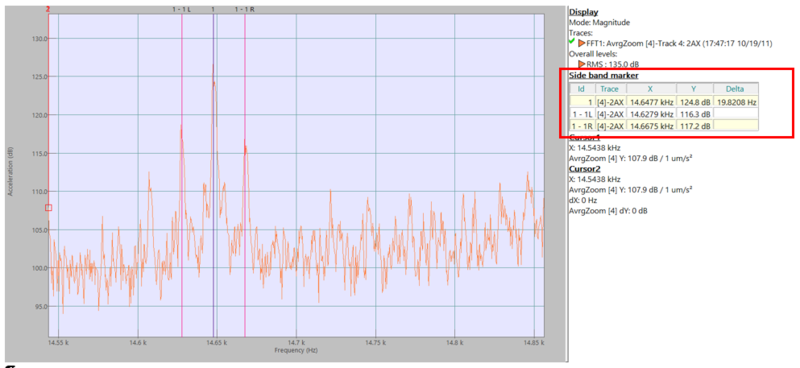
Task: Click the FFT1 AvrgZoom trace name
Action: tap(679, 44)
